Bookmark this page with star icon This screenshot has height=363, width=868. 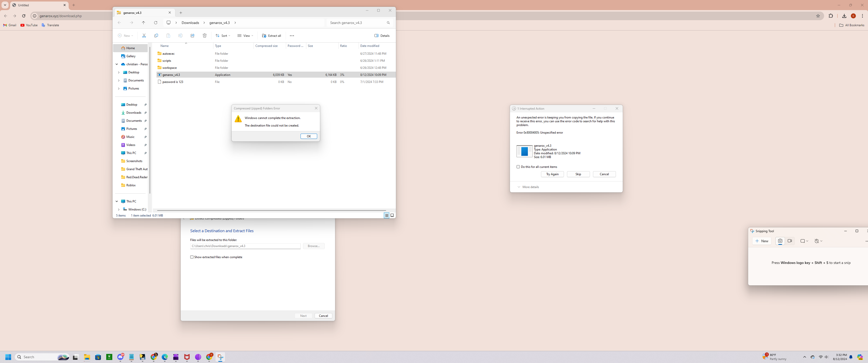pos(818,16)
